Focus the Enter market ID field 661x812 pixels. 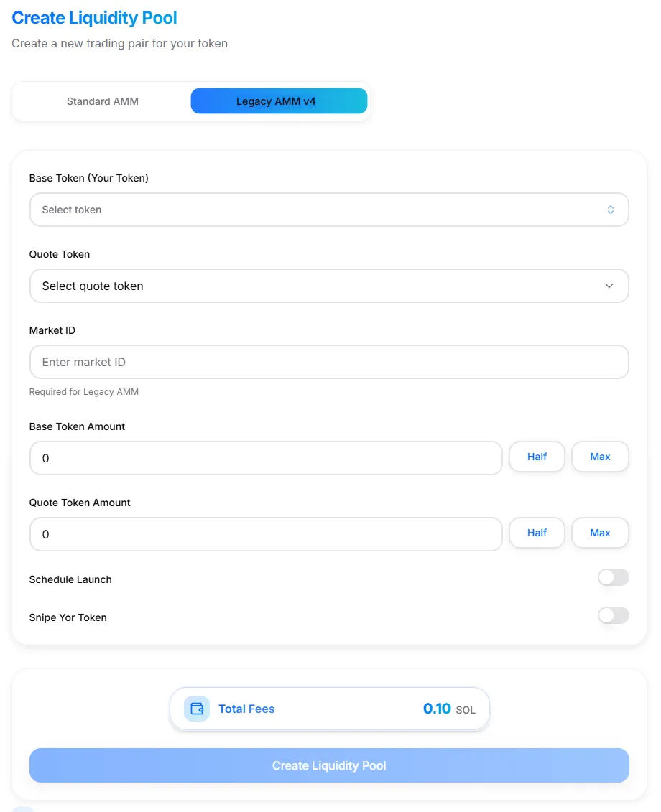[328, 362]
